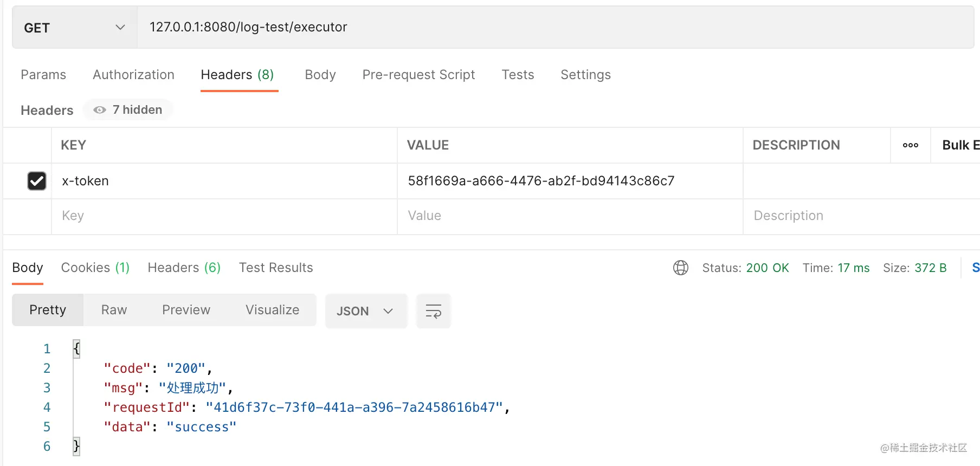Select the request Headers (8) tab

click(237, 75)
